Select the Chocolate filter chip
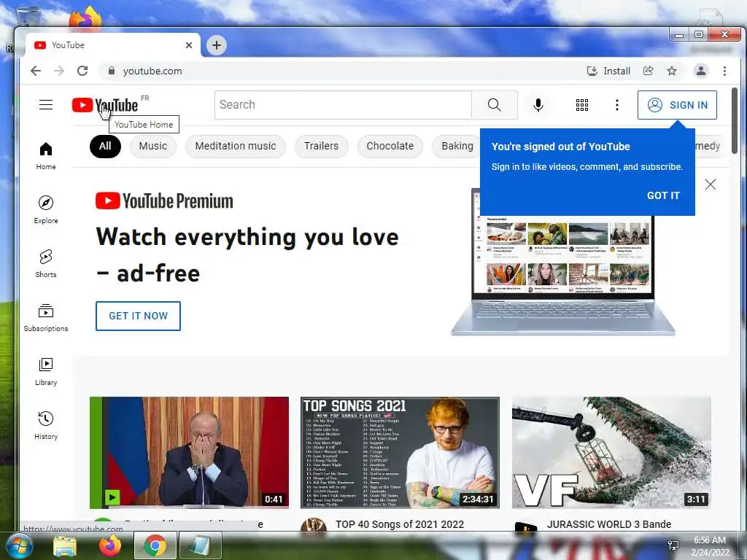Screen dimensions: 747x560 pos(390,146)
